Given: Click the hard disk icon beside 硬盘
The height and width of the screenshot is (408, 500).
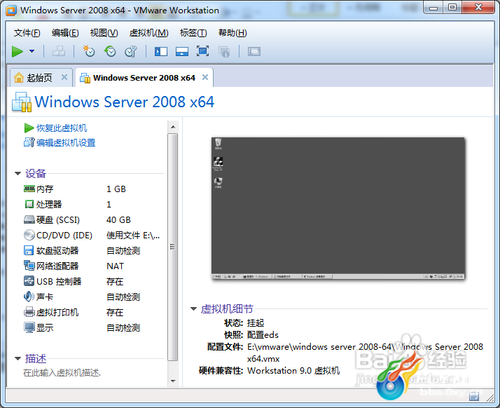Looking at the screenshot, I should 29,220.
